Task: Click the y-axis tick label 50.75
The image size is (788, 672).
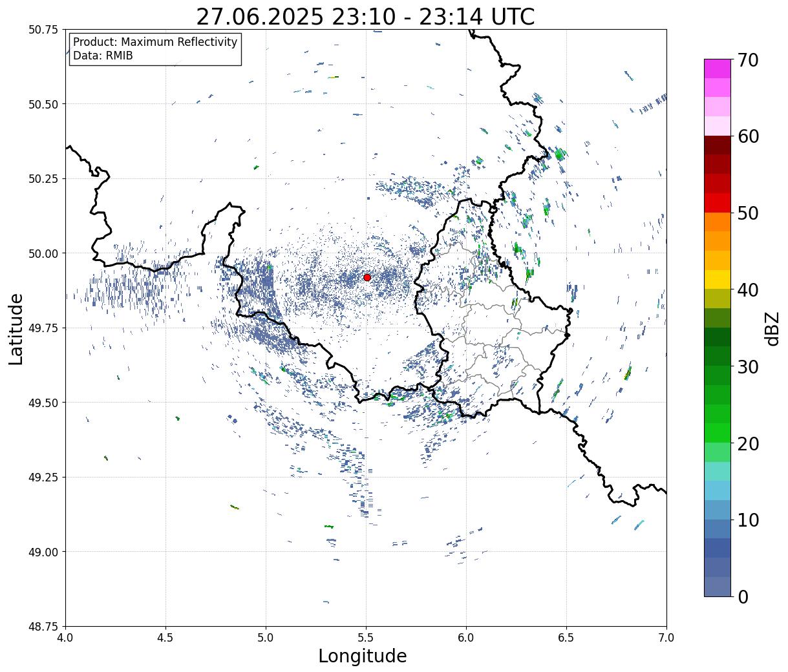Action: click(43, 30)
